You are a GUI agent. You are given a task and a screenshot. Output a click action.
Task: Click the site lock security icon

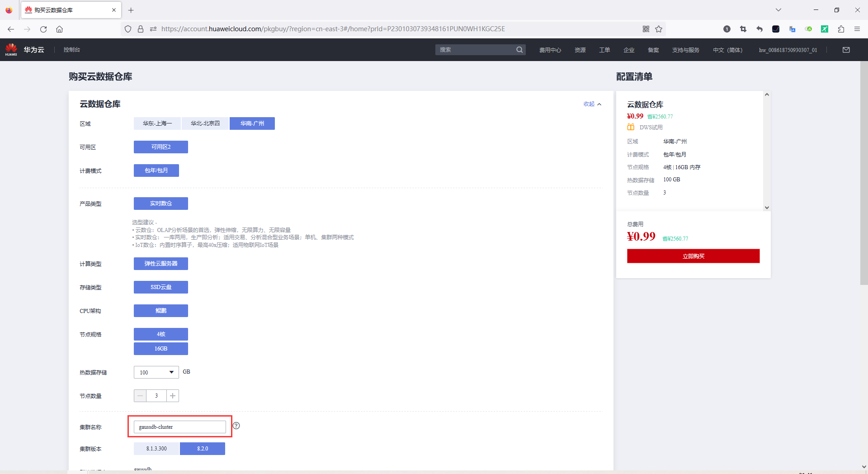point(141,29)
